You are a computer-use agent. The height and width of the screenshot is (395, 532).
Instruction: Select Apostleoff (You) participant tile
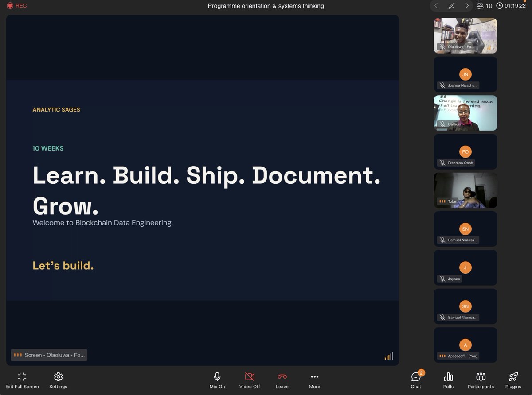(x=465, y=345)
